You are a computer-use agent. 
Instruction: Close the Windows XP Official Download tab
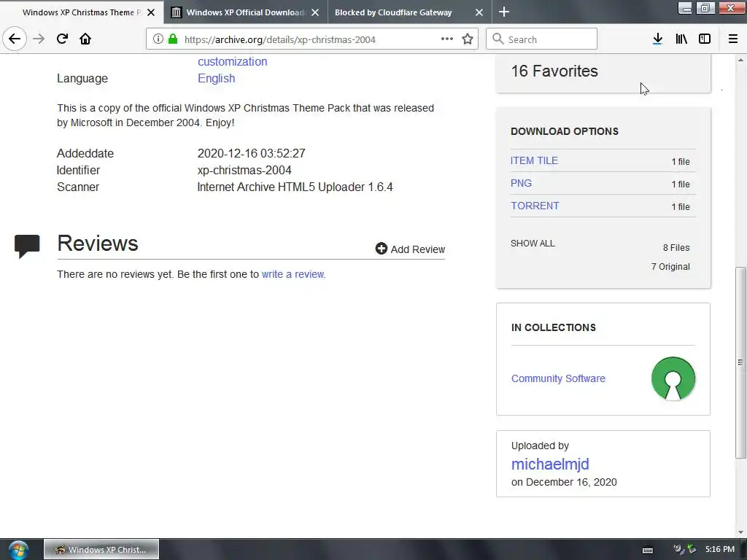pyautogui.click(x=315, y=12)
